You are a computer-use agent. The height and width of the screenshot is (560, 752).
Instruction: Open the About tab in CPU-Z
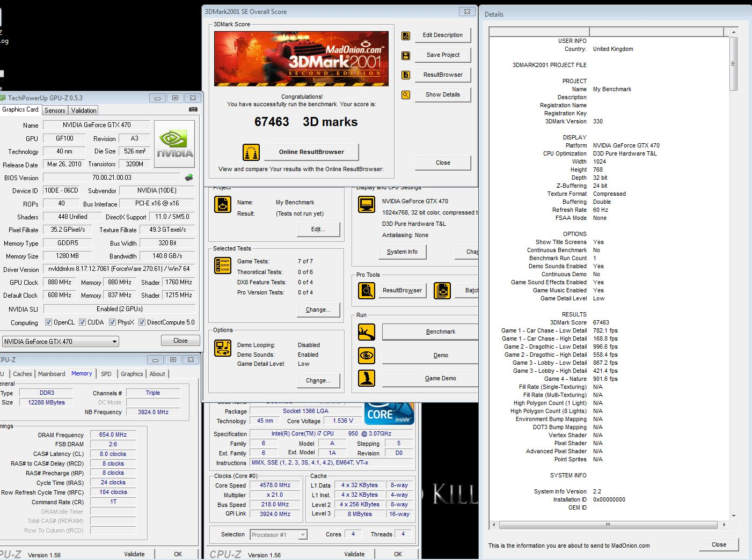click(157, 374)
